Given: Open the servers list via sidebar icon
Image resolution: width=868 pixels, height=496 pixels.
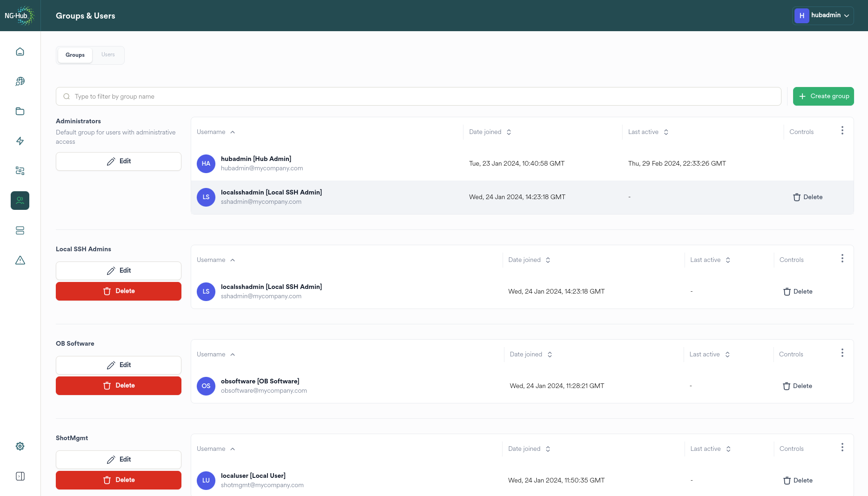Looking at the screenshot, I should pos(20,230).
